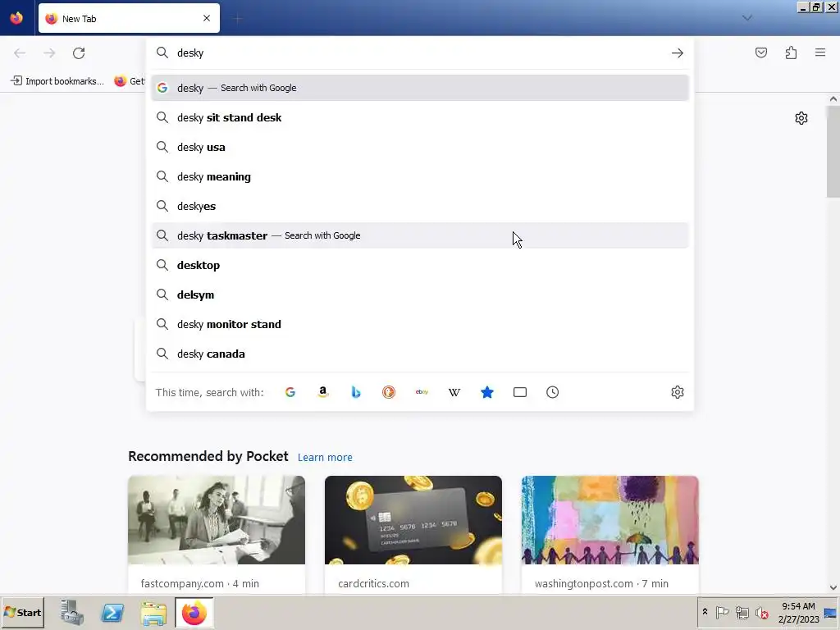Search in History clock icon

[552, 392]
